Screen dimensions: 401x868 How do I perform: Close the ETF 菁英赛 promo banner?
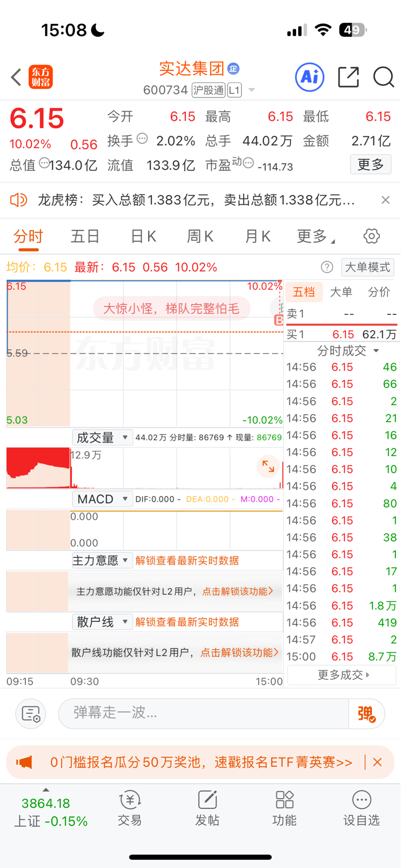click(x=378, y=762)
